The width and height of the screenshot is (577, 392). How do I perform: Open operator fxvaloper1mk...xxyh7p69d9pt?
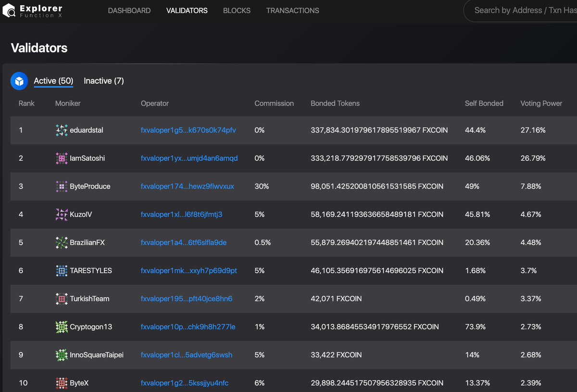point(189,271)
